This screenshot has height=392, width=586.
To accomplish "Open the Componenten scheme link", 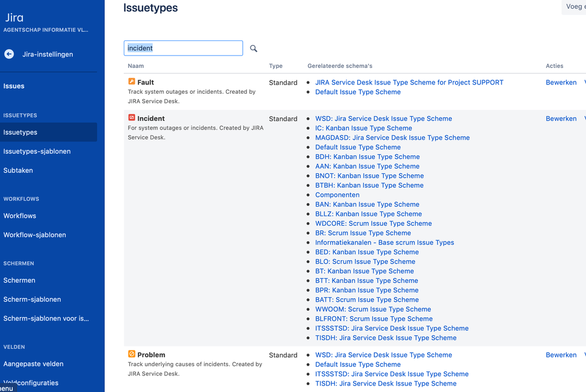I will coord(337,195).
